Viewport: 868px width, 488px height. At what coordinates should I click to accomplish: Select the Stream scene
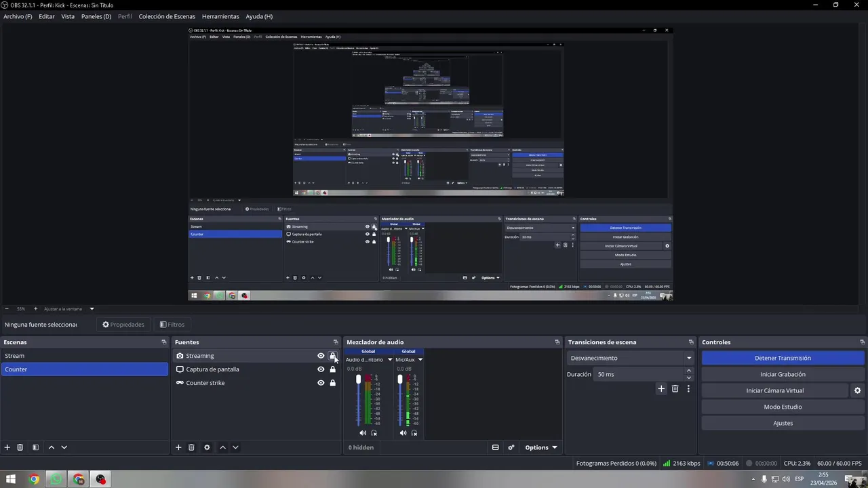click(84, 356)
